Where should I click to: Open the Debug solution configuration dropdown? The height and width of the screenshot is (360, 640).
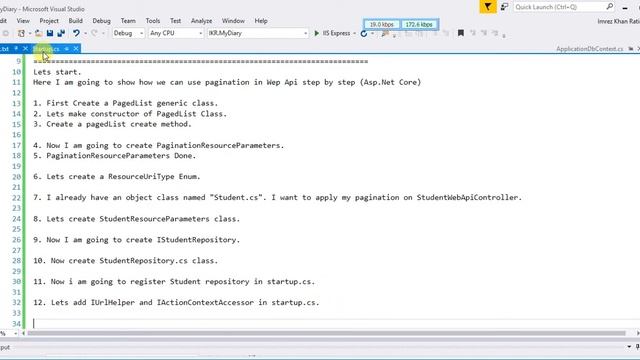pos(128,33)
